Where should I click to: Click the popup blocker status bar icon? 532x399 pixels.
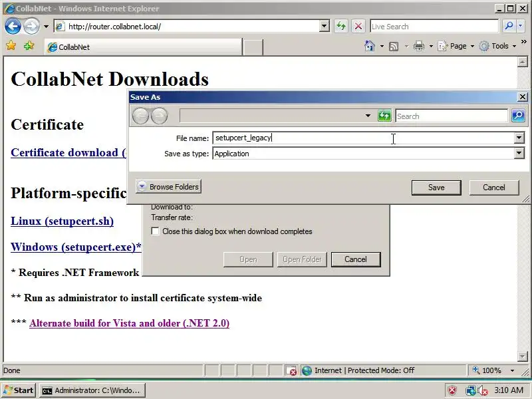[291, 370]
